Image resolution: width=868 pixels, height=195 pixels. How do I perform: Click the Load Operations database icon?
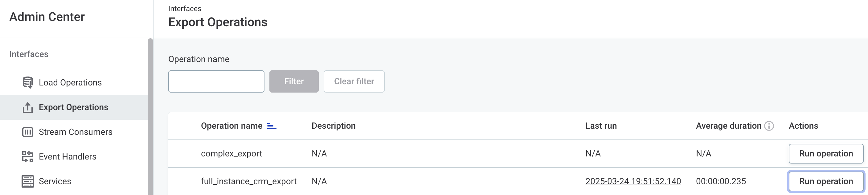click(x=28, y=83)
